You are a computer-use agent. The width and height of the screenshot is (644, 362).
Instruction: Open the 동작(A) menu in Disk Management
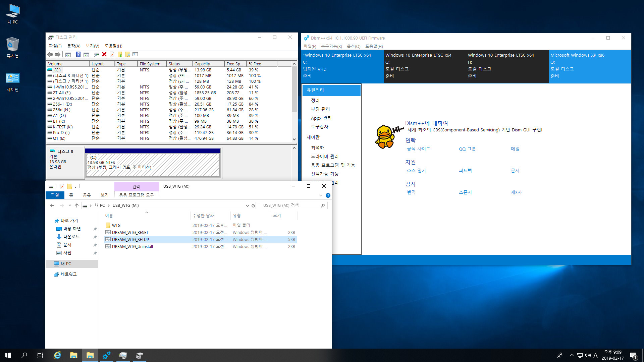point(74,46)
